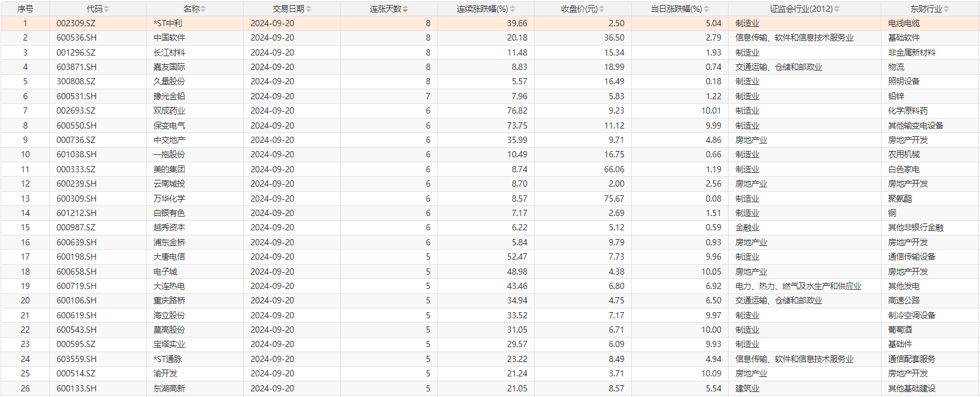Click sort icon next to 代码 header
Viewport: 980px width, 397px height.
point(107,9)
